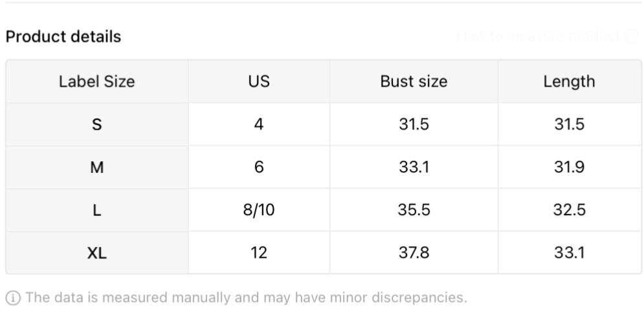Click the manual measurement disclaimer text

tap(247, 297)
